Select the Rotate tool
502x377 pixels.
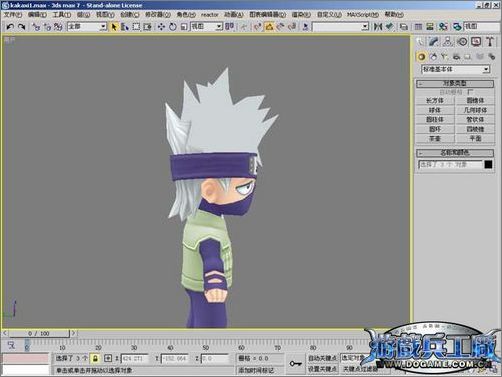(172, 27)
